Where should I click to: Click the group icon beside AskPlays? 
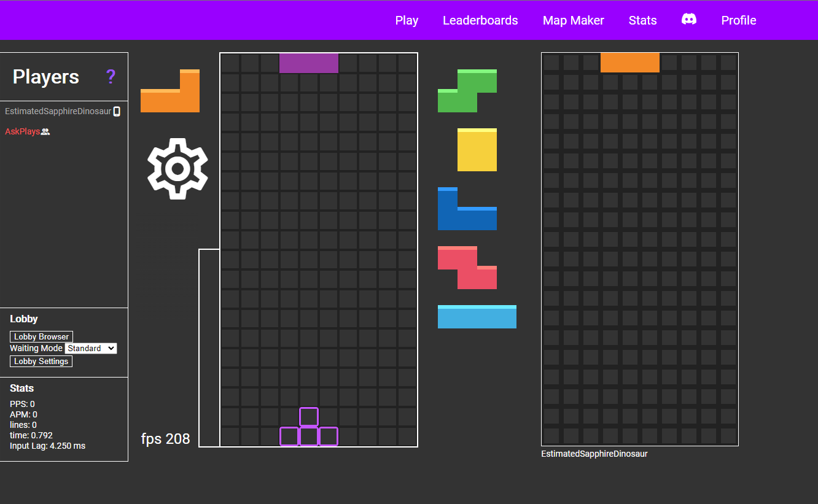tap(45, 131)
